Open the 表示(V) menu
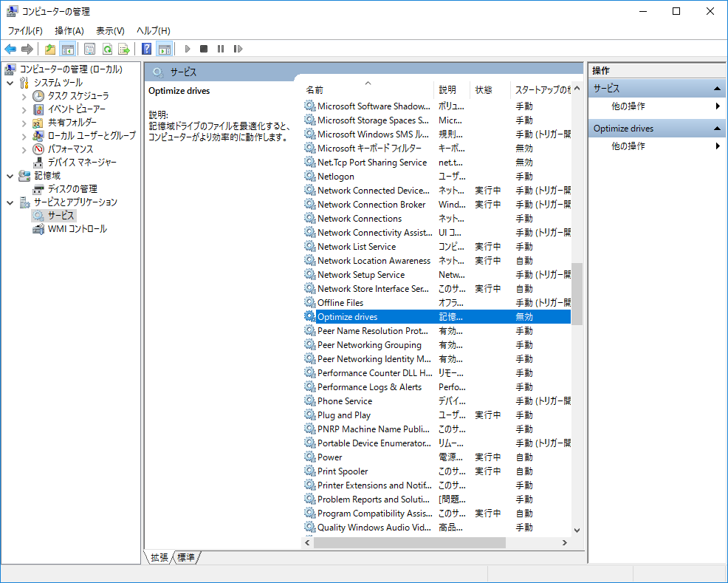The image size is (728, 583). tap(110, 30)
